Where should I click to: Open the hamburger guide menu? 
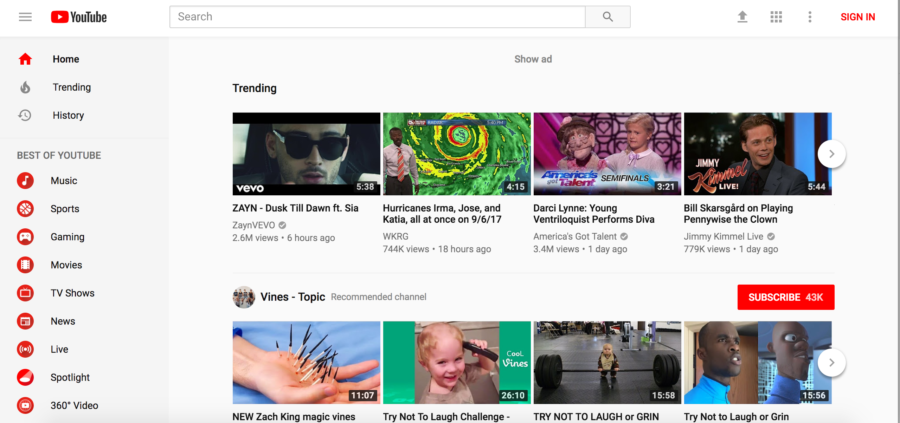click(25, 17)
